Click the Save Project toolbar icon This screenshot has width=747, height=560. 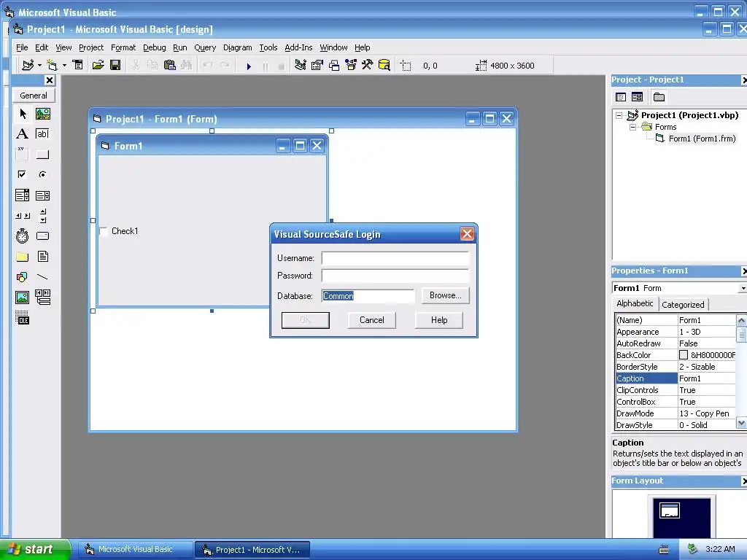(x=115, y=65)
